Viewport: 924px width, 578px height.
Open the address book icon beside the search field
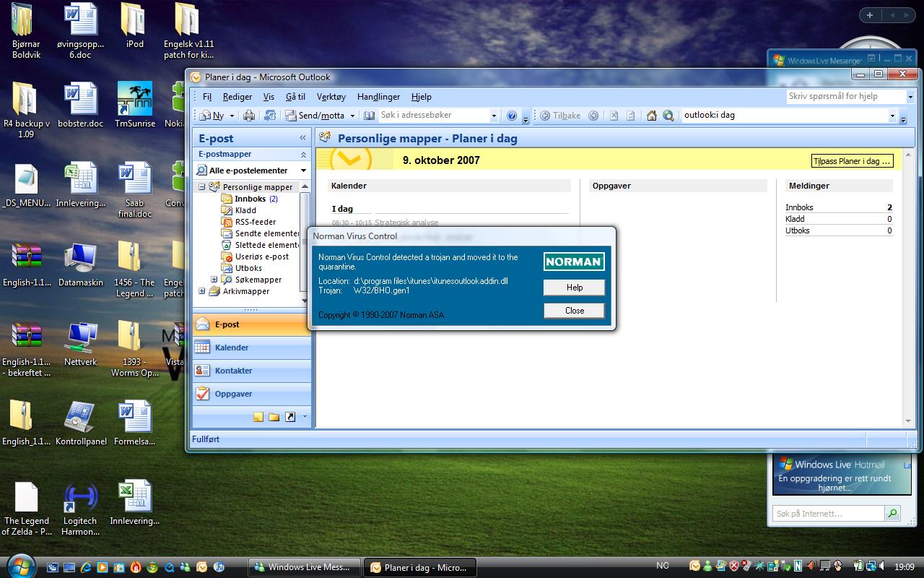(370, 116)
